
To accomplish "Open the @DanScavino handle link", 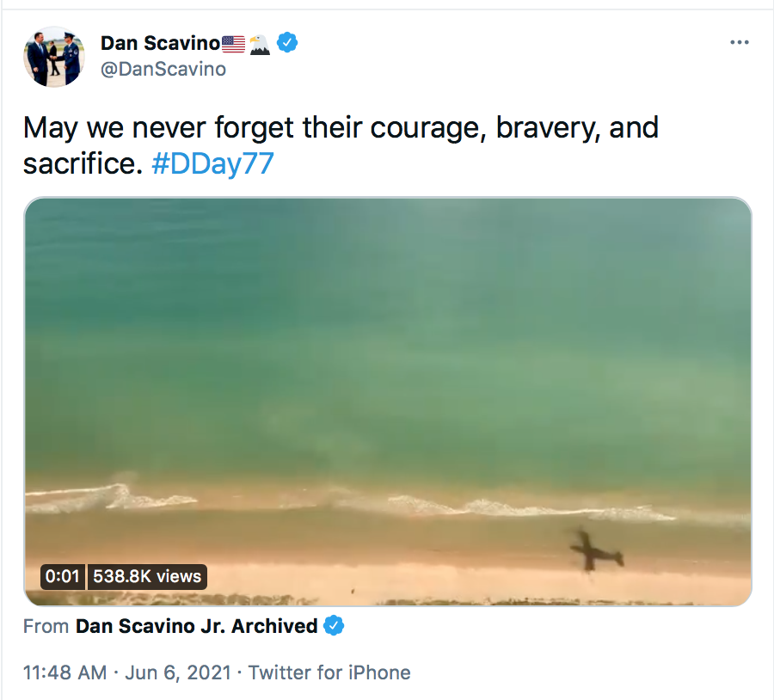I will tap(163, 69).
